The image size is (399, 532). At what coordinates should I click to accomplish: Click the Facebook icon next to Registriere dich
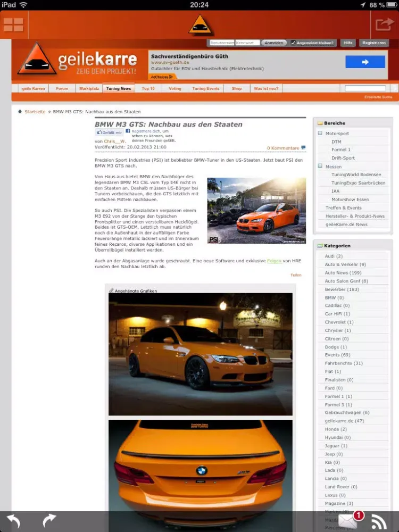(128, 131)
